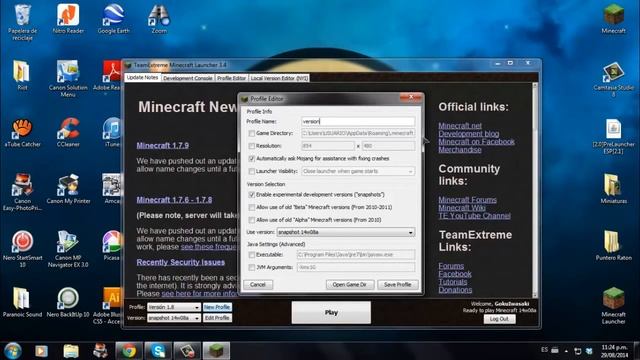Click the Log Out button
Screen dimensions: 640x360
(x=499, y=319)
